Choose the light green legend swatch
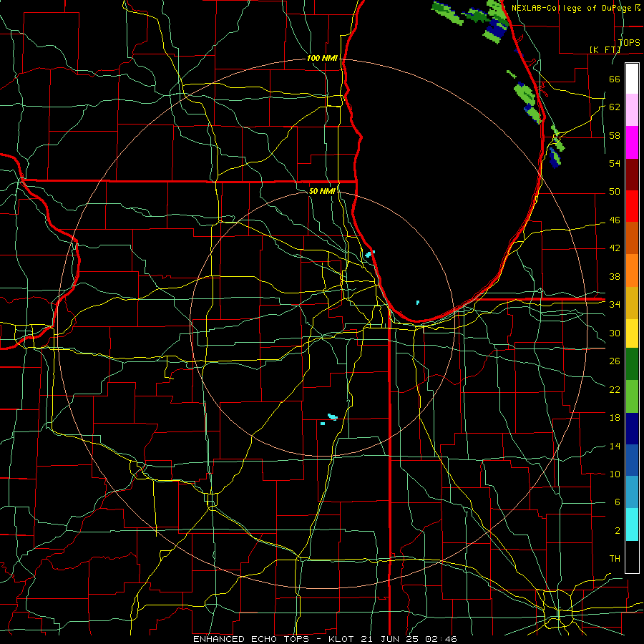 click(x=632, y=396)
